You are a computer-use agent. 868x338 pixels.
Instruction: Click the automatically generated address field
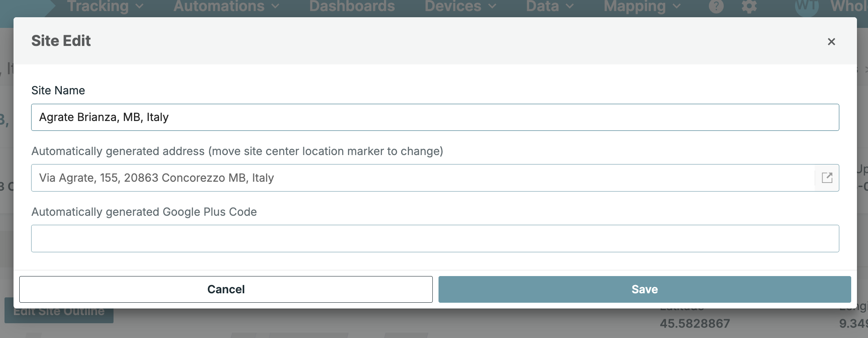[x=422, y=178]
